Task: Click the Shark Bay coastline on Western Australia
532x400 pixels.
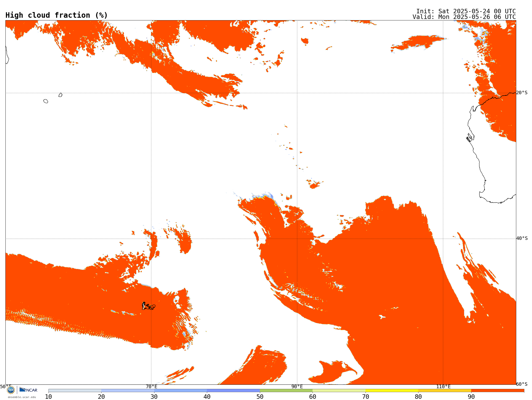Action: [x=470, y=137]
